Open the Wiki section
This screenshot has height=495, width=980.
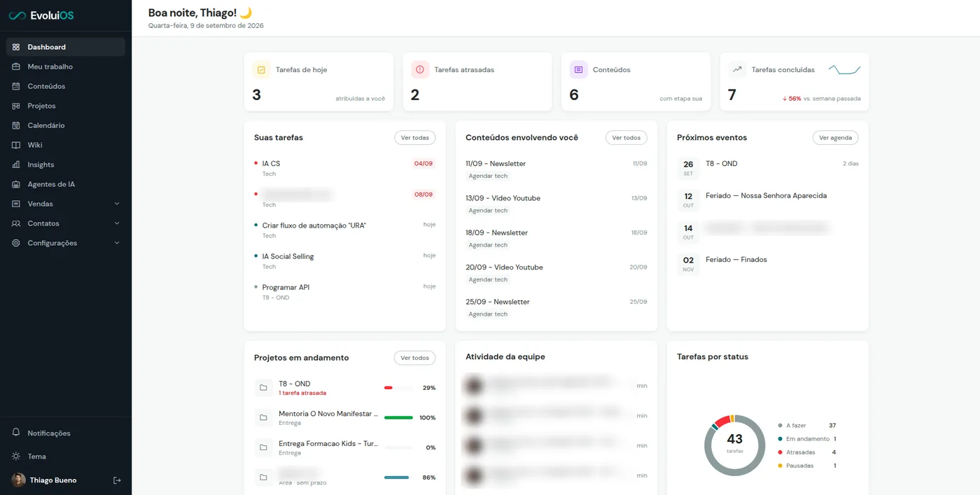(x=66, y=145)
